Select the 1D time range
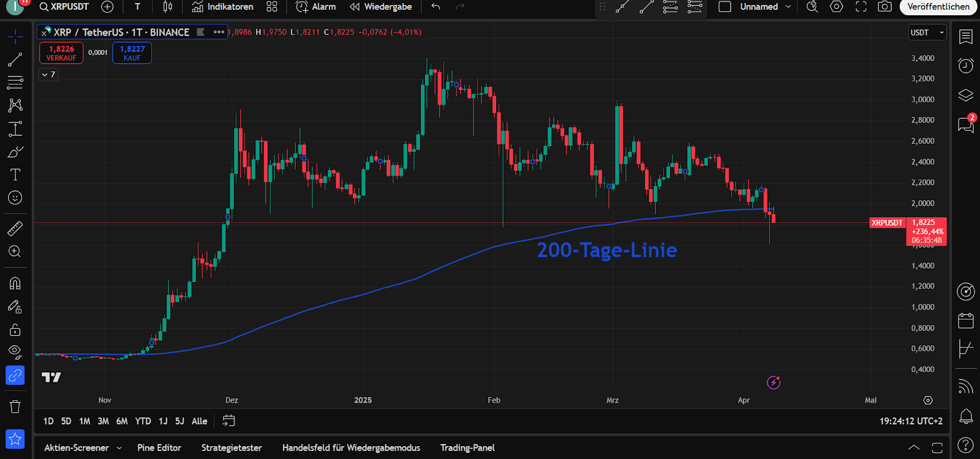The height and width of the screenshot is (459, 980). (x=48, y=421)
